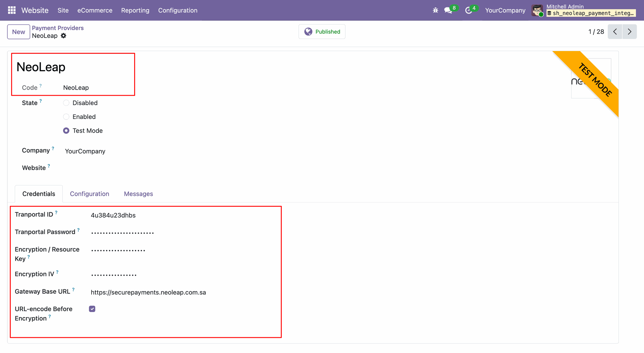Click the Website app title
Viewport: 644px width, 353px height.
pos(35,10)
